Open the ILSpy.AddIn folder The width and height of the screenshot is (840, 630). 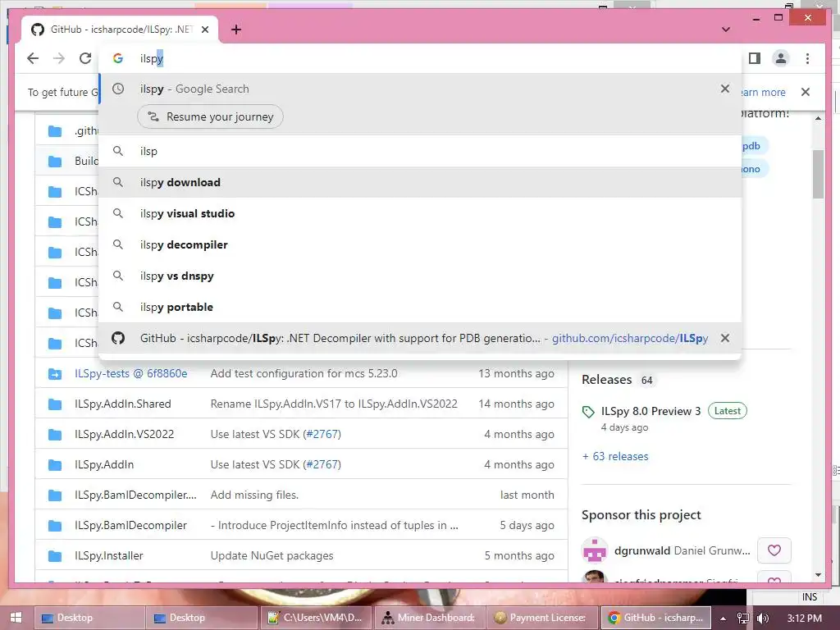pos(104,464)
